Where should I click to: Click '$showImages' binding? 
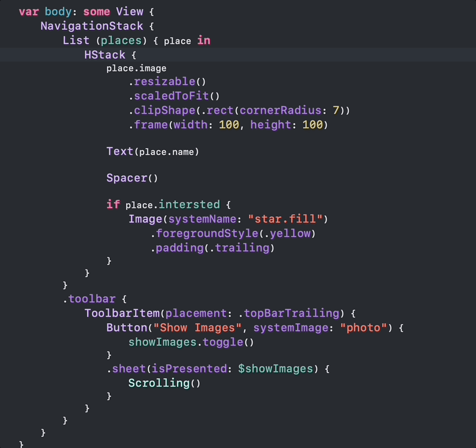click(275, 369)
